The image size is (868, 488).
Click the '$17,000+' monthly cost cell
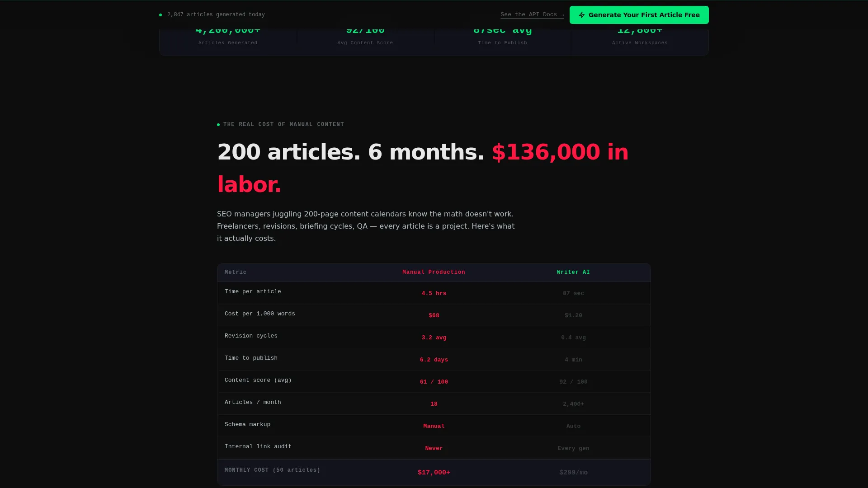[x=434, y=473]
